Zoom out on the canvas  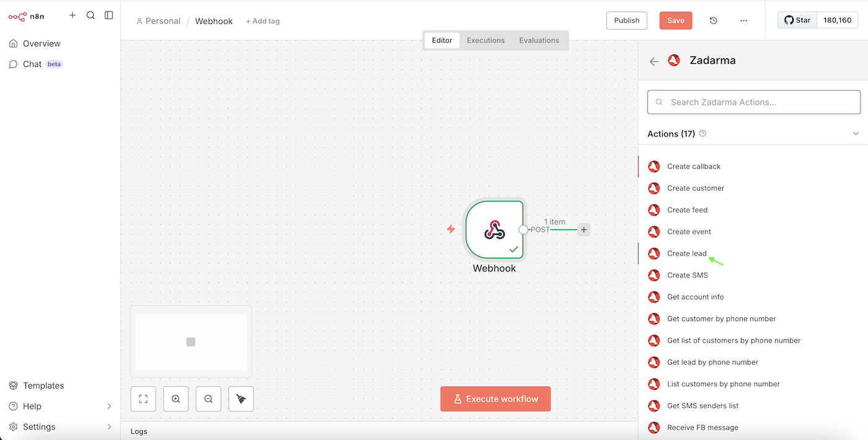[208, 399]
